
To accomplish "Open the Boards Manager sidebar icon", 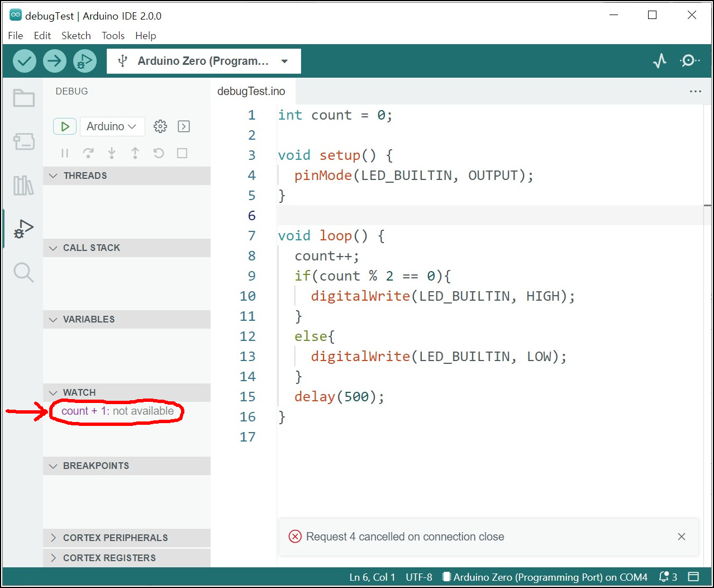I will [23, 141].
